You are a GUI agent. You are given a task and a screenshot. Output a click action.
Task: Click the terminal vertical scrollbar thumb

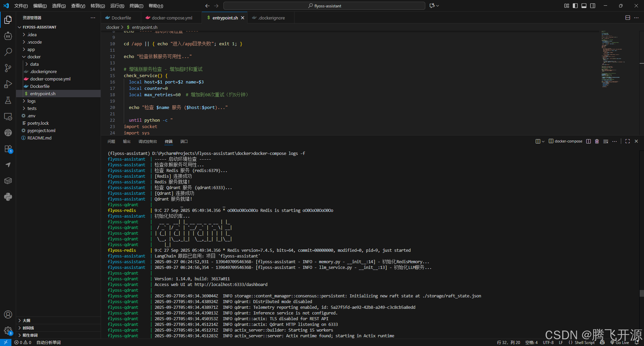click(x=641, y=293)
